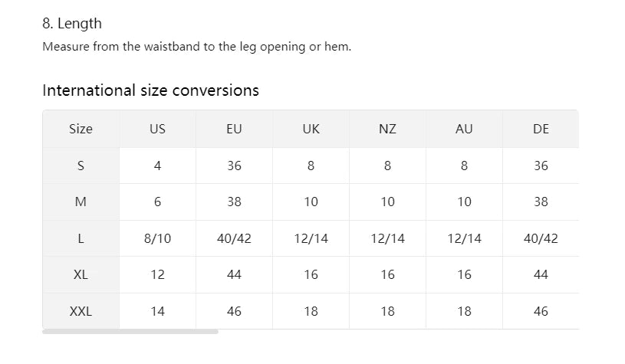
Task: Select the "XL" size row label
Action: coord(81,274)
